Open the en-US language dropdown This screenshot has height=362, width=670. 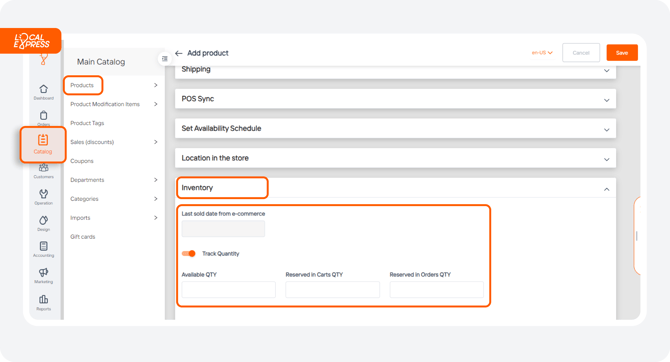[x=542, y=53]
